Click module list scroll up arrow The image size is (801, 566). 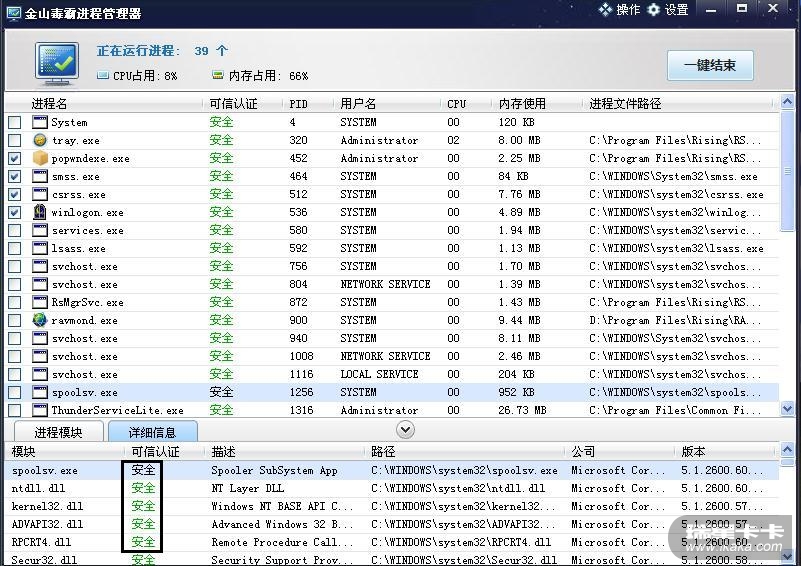click(x=787, y=450)
